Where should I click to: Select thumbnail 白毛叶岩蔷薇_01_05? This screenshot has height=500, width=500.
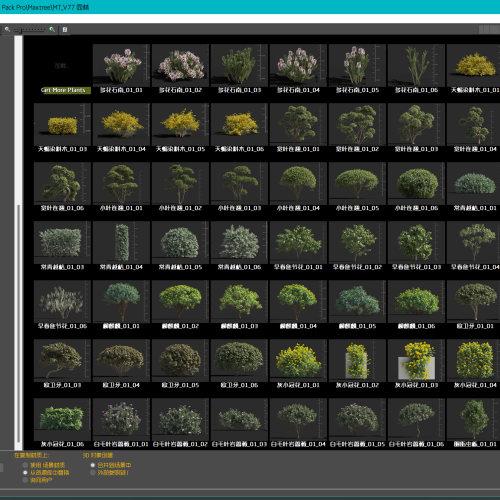[x=357, y=419]
